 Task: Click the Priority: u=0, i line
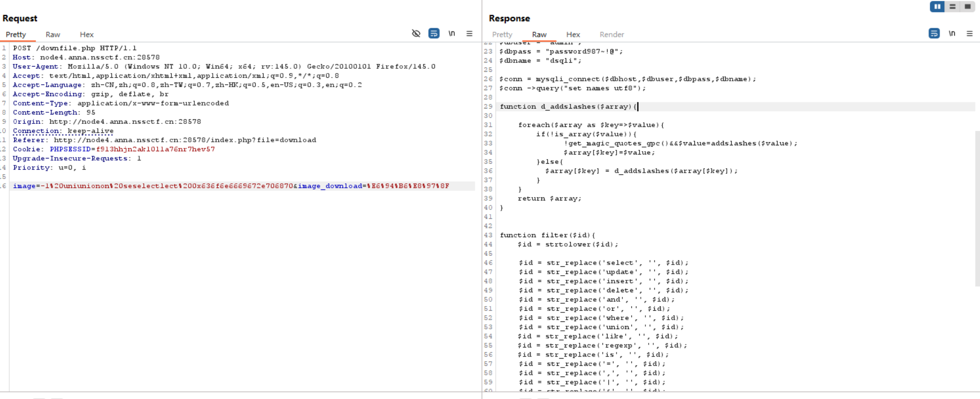pyautogui.click(x=49, y=167)
